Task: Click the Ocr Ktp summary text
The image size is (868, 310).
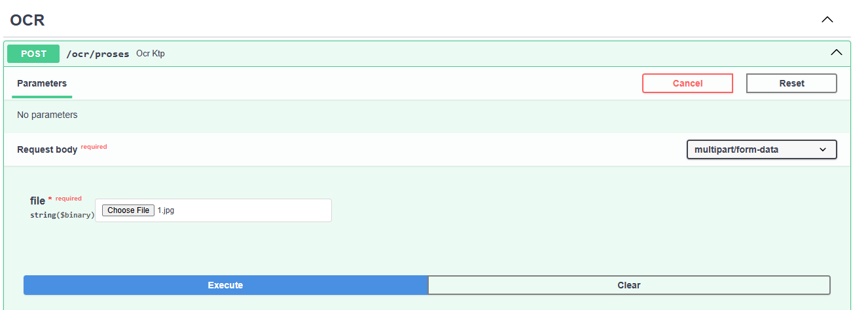Action: point(151,54)
